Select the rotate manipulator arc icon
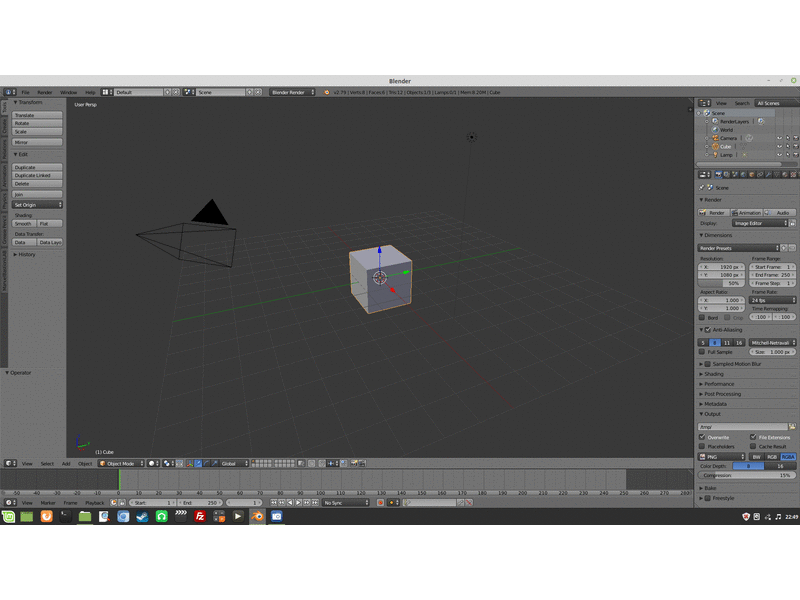This screenshot has height=600, width=800. coord(206,463)
